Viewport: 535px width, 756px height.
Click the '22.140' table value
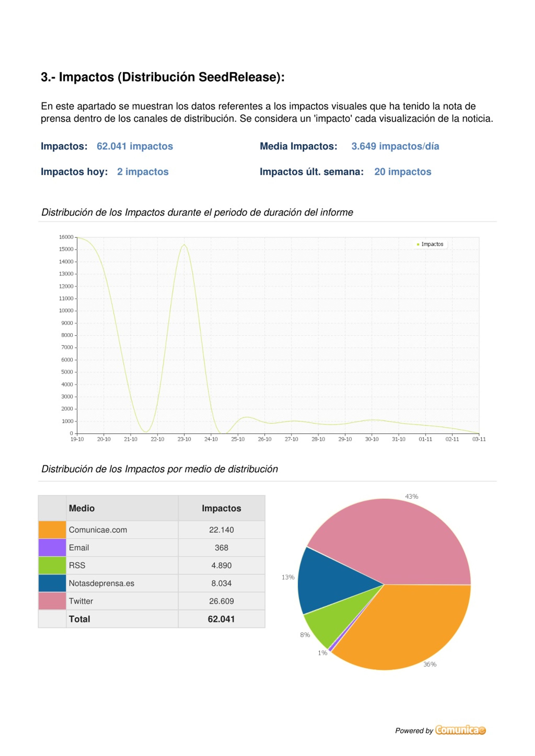pos(221,530)
